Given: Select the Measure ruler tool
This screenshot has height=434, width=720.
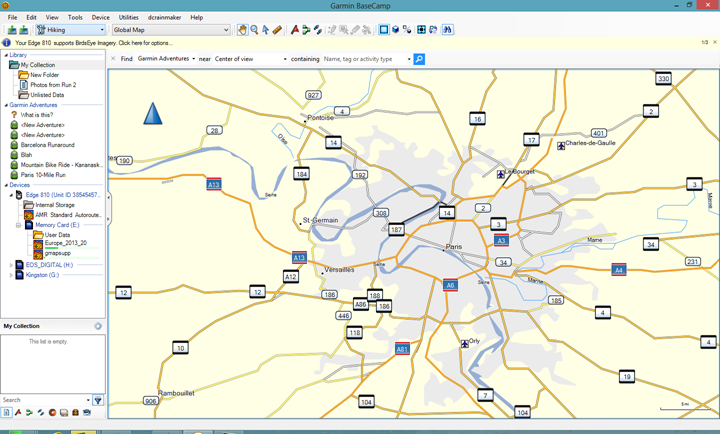Looking at the screenshot, I should pos(277,30).
